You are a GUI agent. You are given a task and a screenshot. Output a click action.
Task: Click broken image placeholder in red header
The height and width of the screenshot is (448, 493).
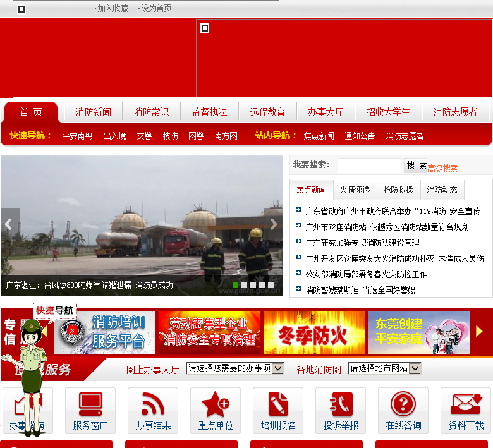coord(205,28)
